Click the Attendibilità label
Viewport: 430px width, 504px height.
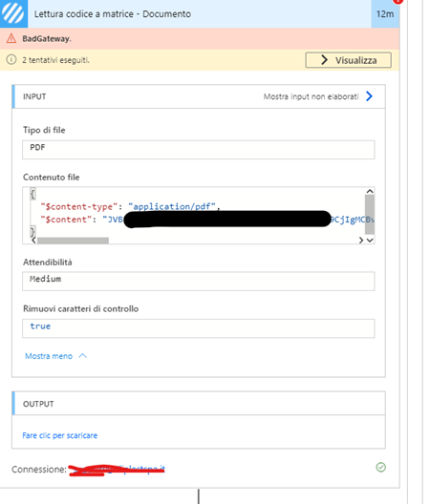48,262
